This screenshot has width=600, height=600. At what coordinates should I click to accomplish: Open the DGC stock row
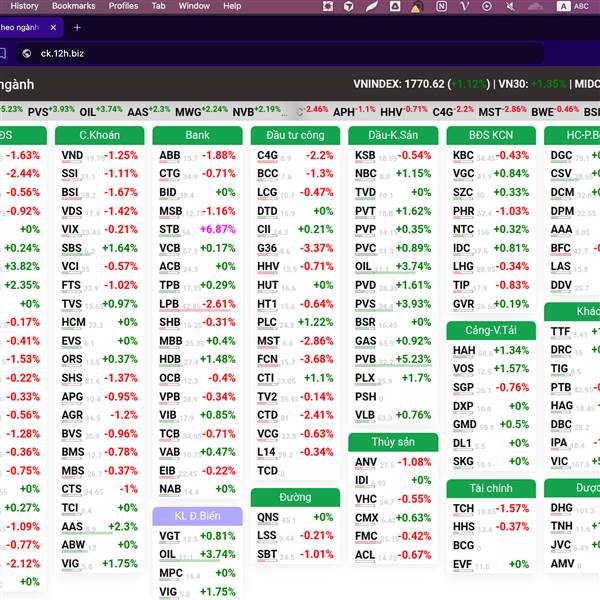pos(574,155)
